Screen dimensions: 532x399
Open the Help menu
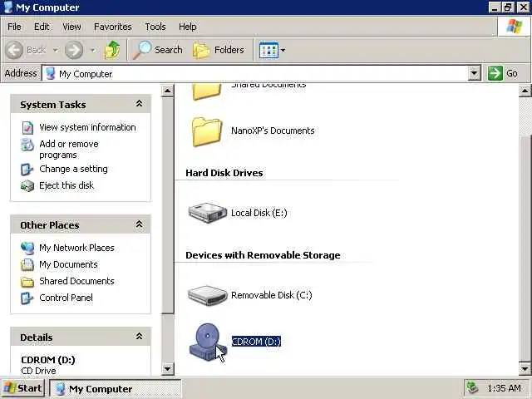click(x=188, y=27)
